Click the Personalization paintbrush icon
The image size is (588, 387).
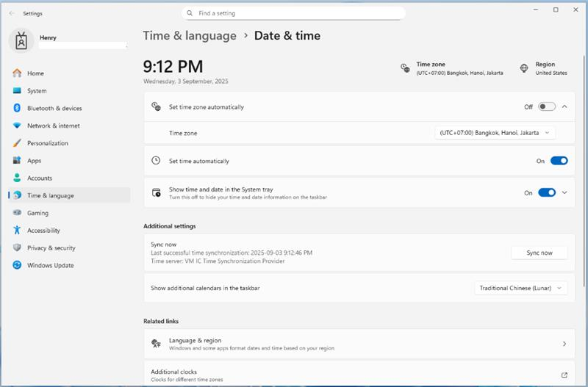(17, 142)
